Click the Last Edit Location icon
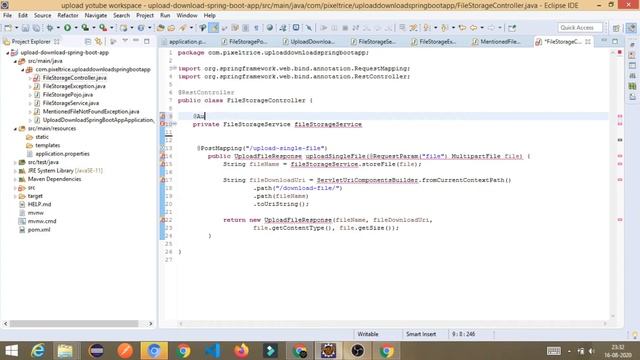The width and height of the screenshot is (640, 360). [x=462, y=28]
